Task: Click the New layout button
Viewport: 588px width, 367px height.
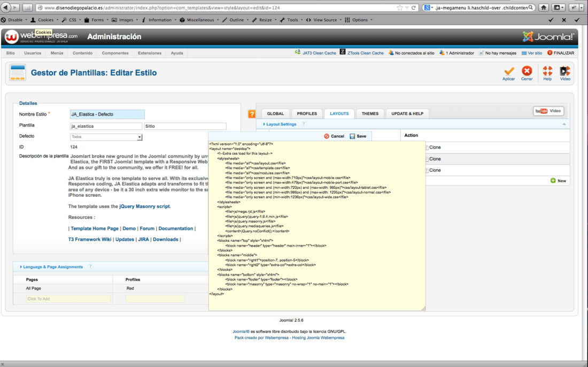Action: pos(558,181)
